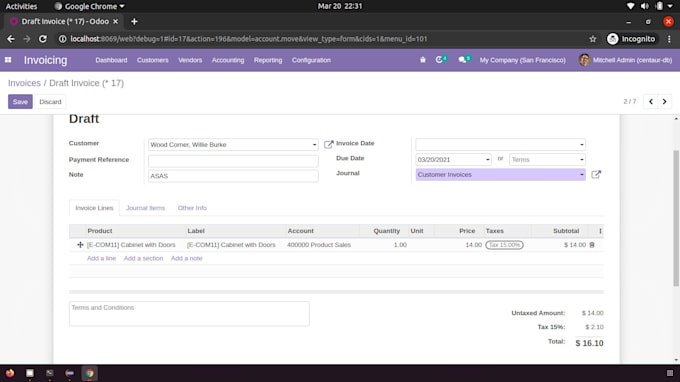Open the Customers menu
The width and height of the screenshot is (680, 382).
[153, 60]
